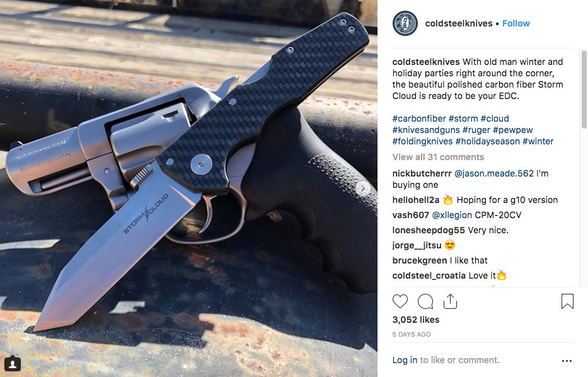This screenshot has height=377, width=588.
Task: Click the Log in link
Action: click(405, 360)
